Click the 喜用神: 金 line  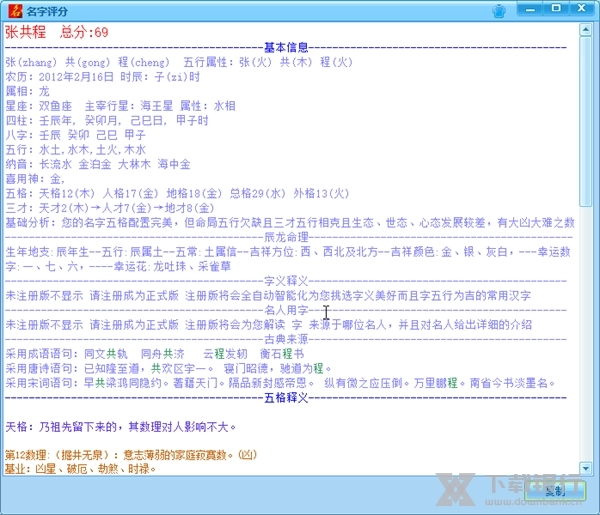click(x=35, y=179)
